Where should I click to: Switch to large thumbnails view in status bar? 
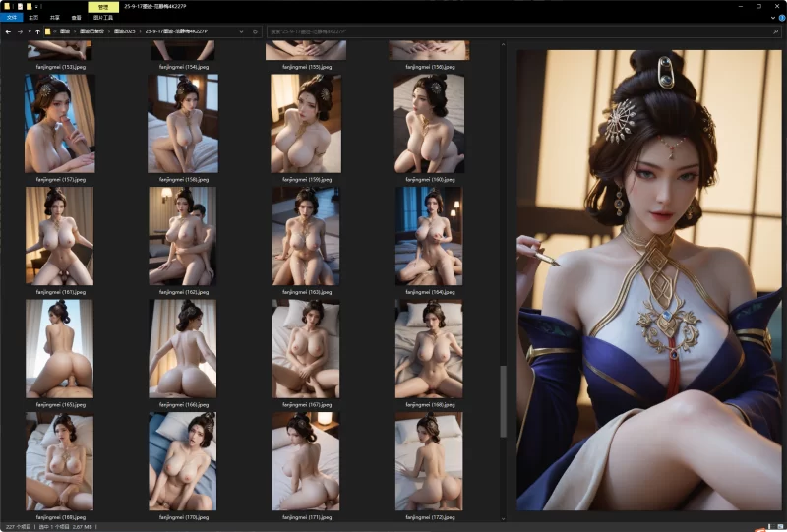781,527
